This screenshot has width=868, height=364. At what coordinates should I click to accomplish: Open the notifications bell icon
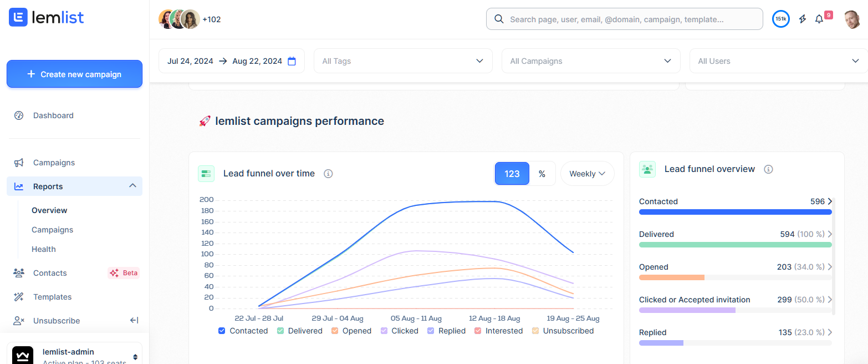coord(819,19)
